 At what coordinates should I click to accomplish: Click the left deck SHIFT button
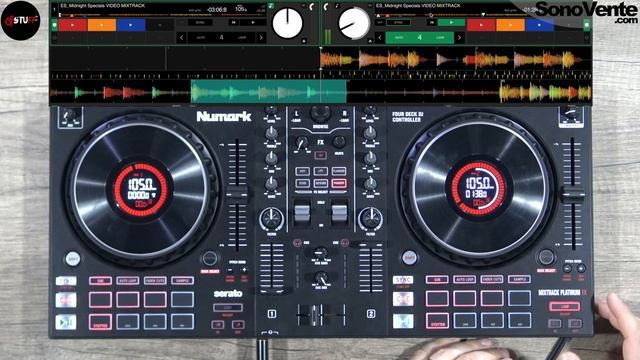point(73,259)
